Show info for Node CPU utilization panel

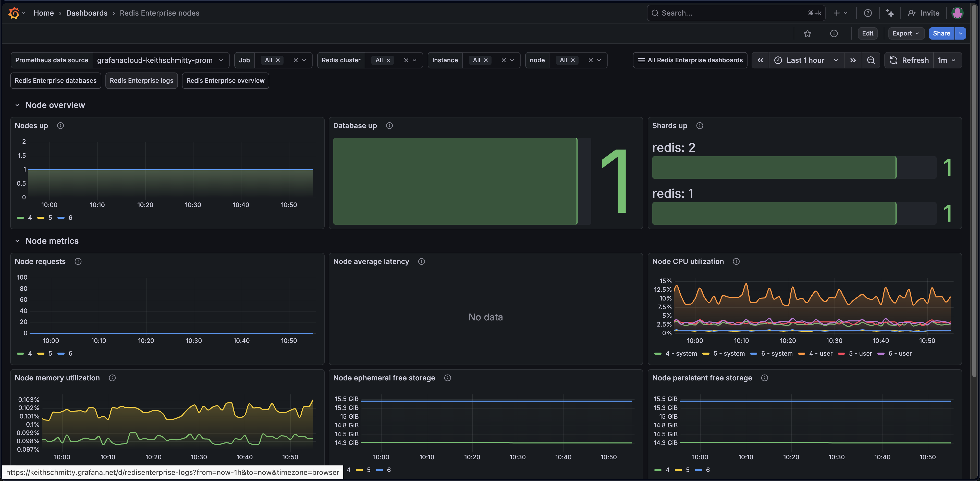pos(736,261)
